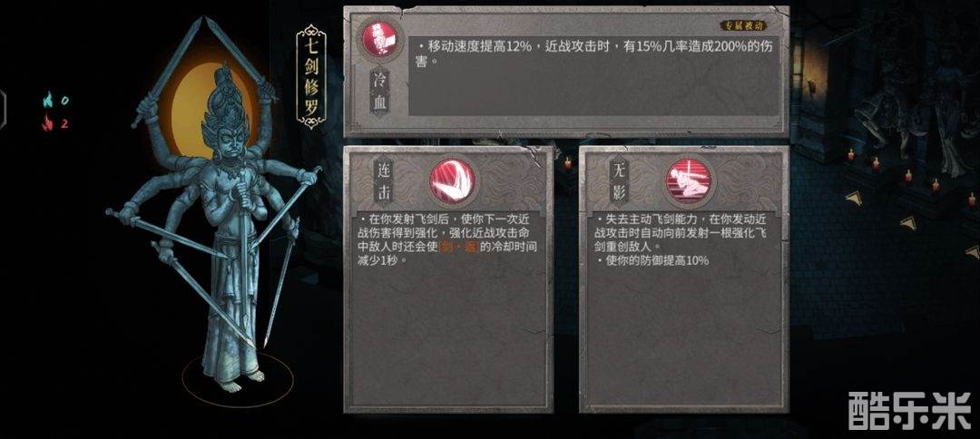980x439 pixels.
Task: Click the 无影 label tag
Action: click(x=620, y=181)
